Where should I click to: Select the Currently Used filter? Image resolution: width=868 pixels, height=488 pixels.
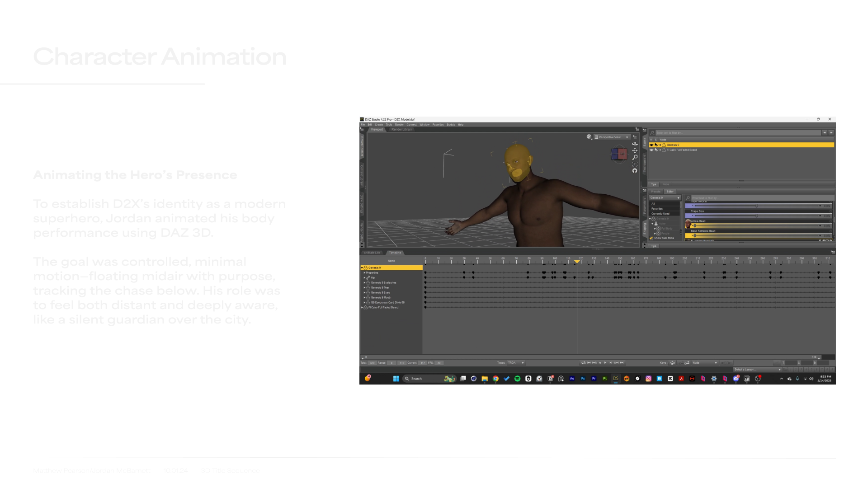click(660, 214)
